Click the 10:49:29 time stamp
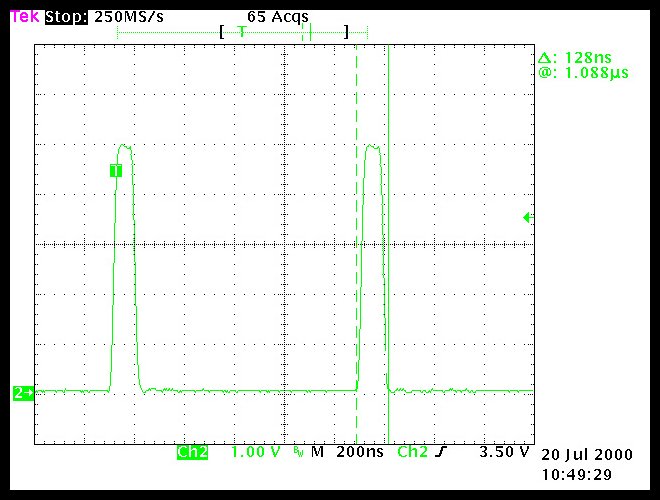 tap(576, 475)
